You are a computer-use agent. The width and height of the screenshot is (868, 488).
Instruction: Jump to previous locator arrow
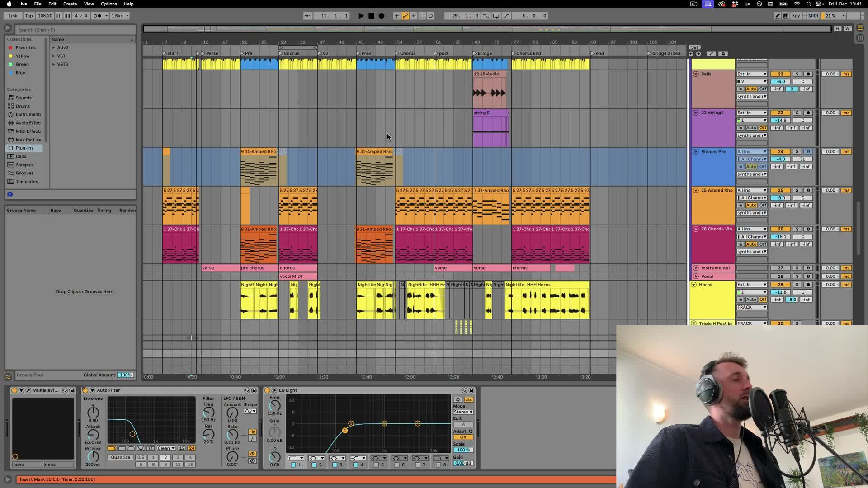691,54
